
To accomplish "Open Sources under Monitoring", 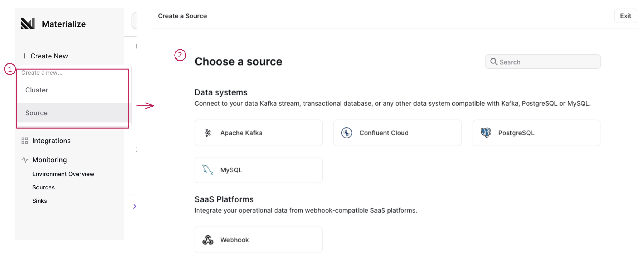I will point(44,187).
